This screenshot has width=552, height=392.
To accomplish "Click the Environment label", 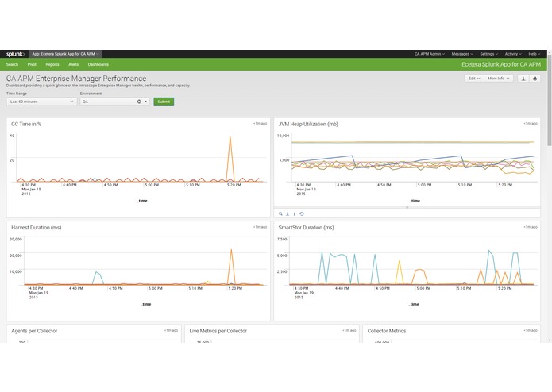I will click(x=91, y=94).
